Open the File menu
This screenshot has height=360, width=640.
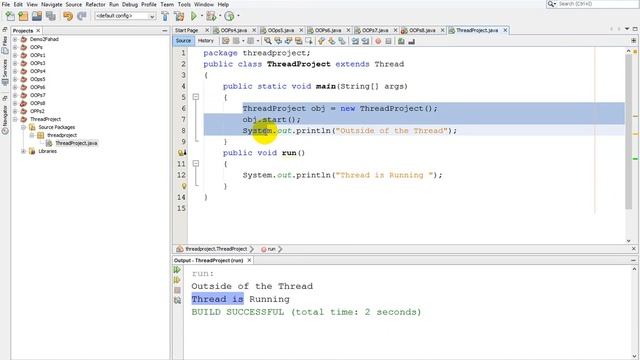tap(6, 4)
